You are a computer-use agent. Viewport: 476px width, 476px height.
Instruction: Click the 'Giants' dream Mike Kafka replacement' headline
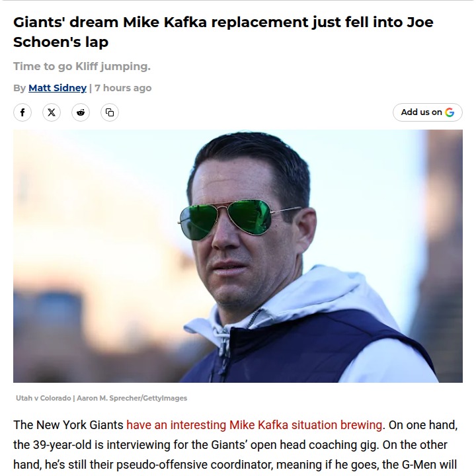point(223,32)
